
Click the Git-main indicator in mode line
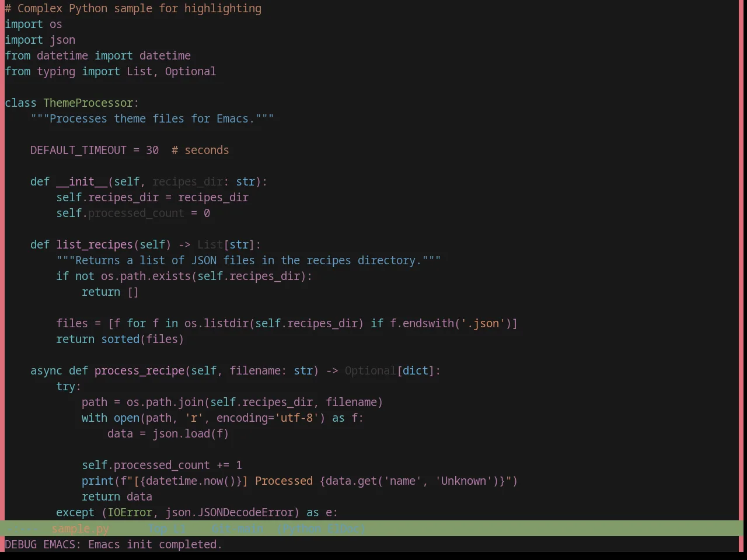(x=237, y=528)
